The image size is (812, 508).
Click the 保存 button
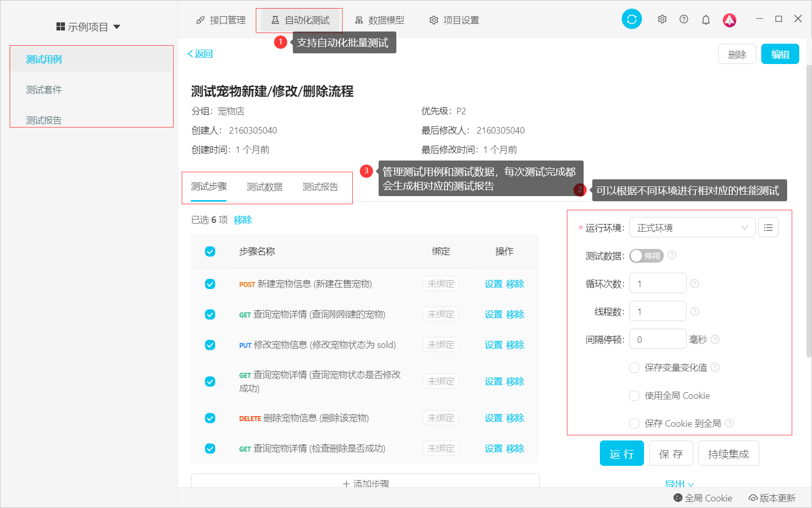click(671, 453)
